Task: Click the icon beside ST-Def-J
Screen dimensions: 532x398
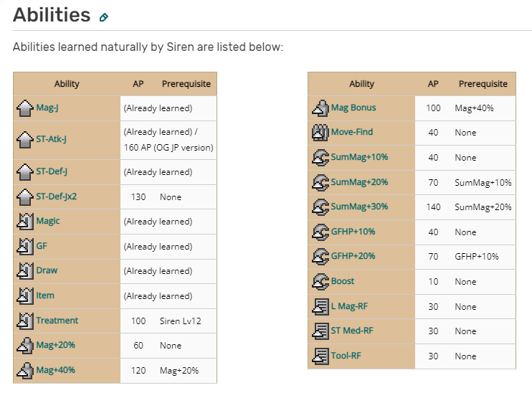Action: (x=25, y=171)
